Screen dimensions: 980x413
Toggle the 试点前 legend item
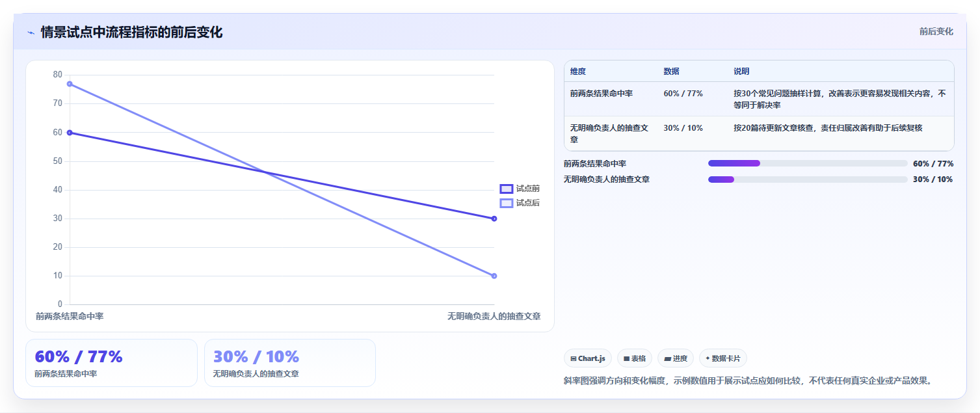click(520, 189)
